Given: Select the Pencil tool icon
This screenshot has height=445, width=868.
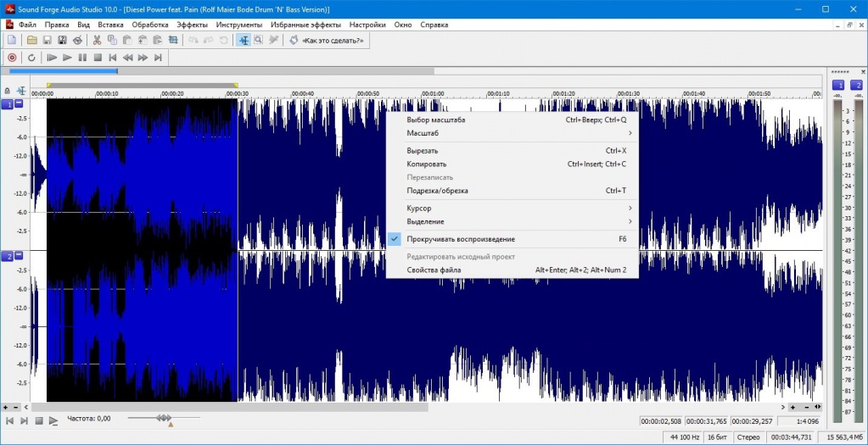Looking at the screenshot, I should coord(273,40).
